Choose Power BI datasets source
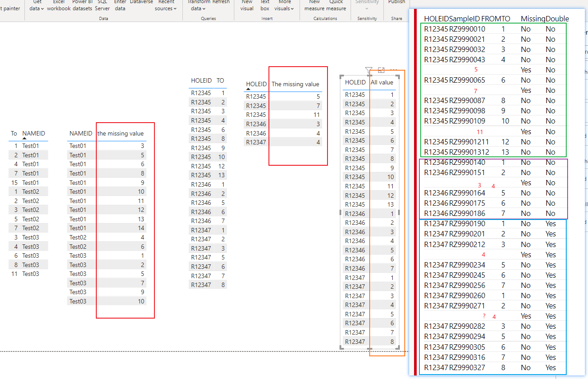 pos(83,5)
